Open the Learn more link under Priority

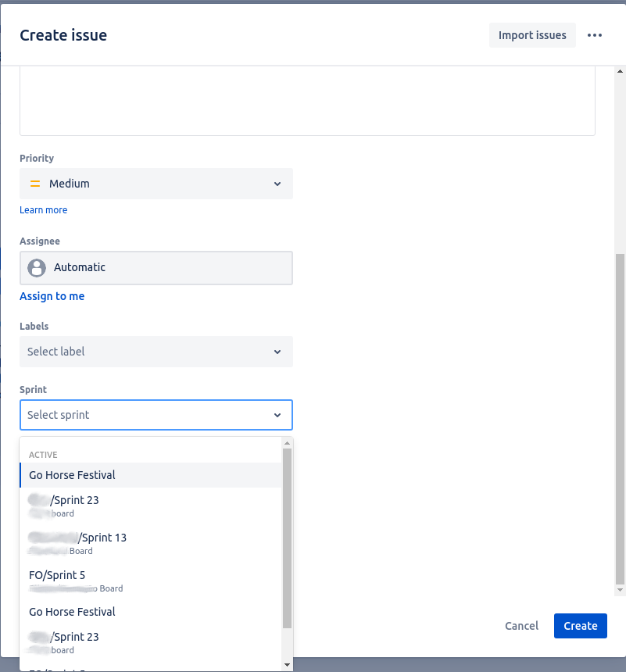(x=44, y=210)
